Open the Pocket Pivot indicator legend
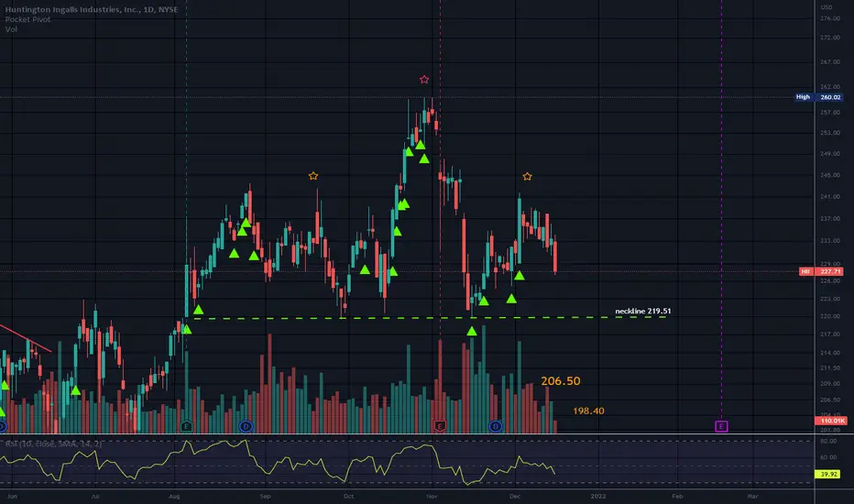 [x=27, y=19]
